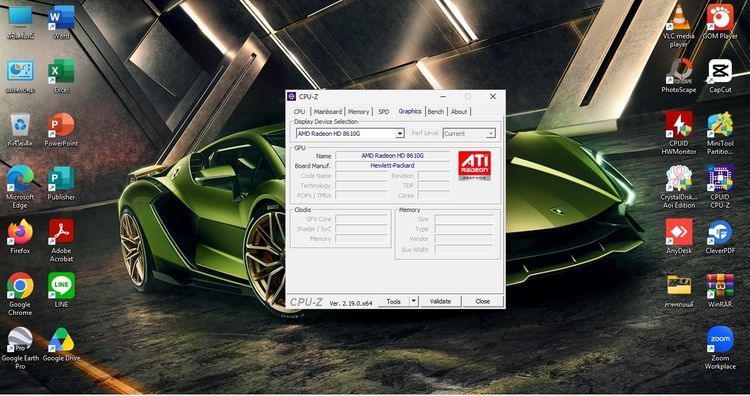Open GOM Player desktop shortcut
Screen dimensions: 750x396
pos(720,22)
